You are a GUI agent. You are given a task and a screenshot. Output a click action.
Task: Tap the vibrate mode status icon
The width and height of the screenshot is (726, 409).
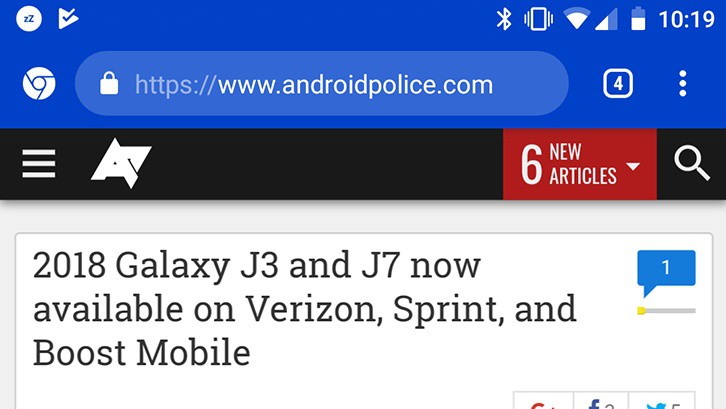coord(538,19)
